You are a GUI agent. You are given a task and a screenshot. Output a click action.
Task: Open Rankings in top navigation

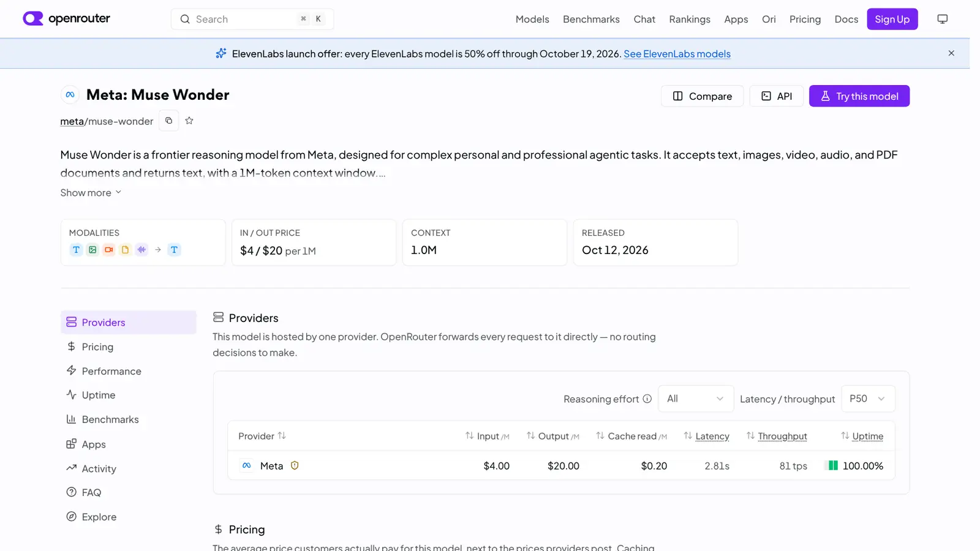point(690,19)
